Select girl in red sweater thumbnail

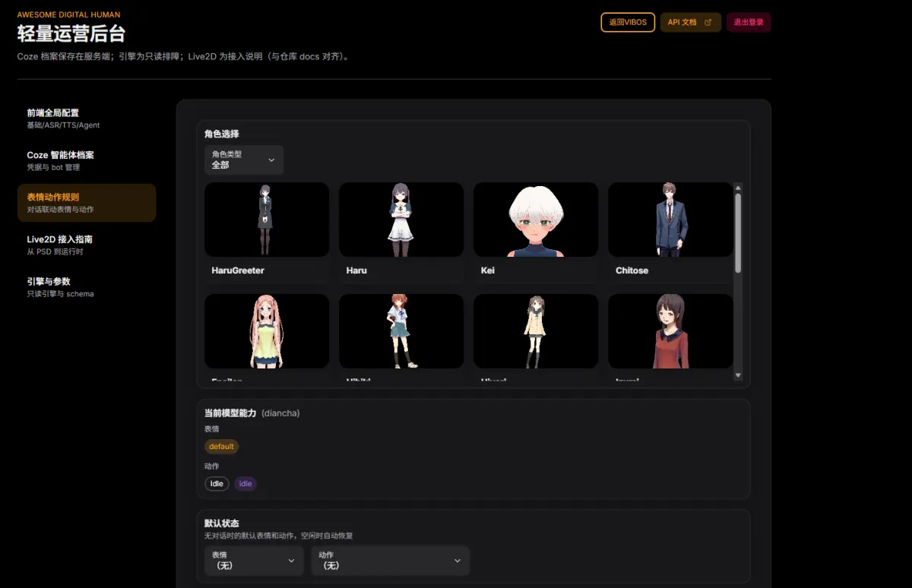tap(670, 331)
